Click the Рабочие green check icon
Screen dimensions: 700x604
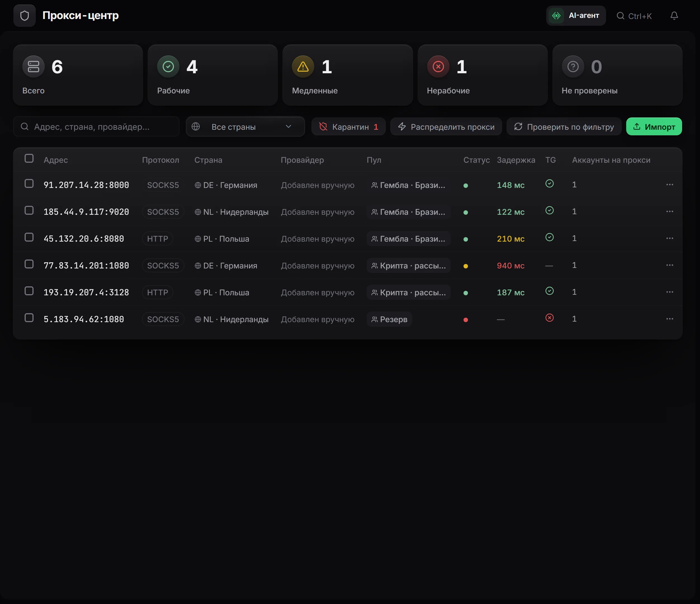point(168,67)
